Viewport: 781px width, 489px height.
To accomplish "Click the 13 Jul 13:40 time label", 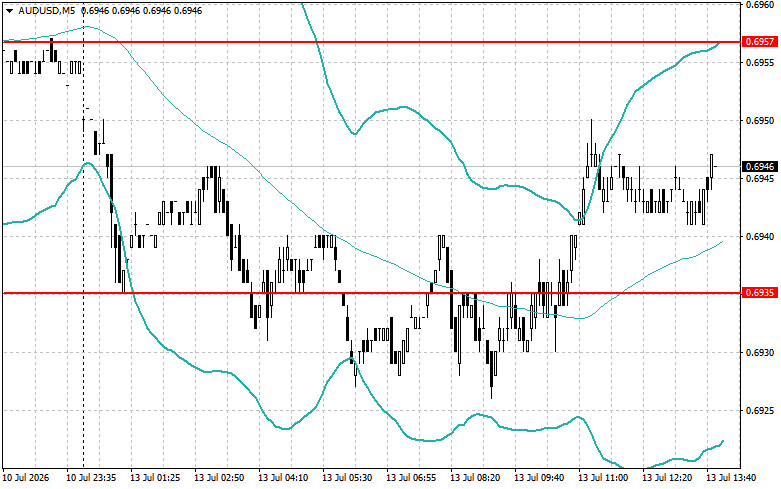I will [731, 478].
